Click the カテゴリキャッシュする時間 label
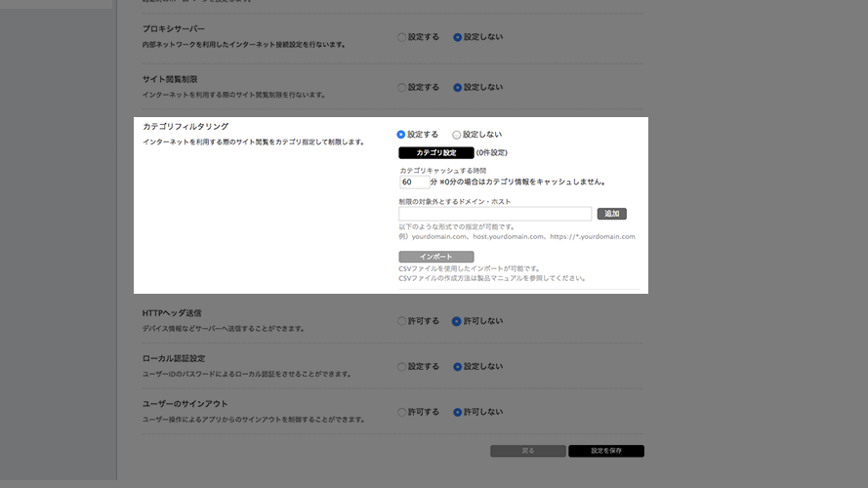Viewport: 868px width, 488px height. (443, 171)
